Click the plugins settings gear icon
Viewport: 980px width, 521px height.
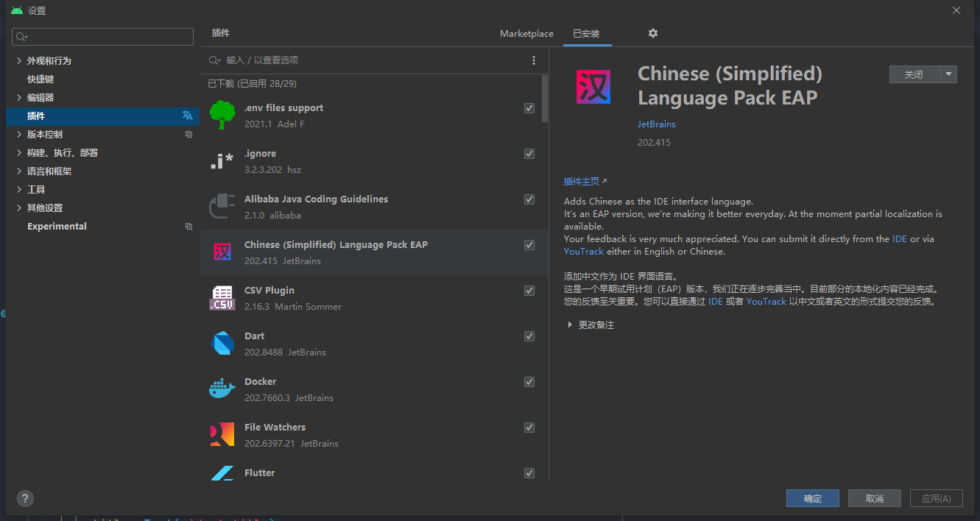click(x=652, y=33)
